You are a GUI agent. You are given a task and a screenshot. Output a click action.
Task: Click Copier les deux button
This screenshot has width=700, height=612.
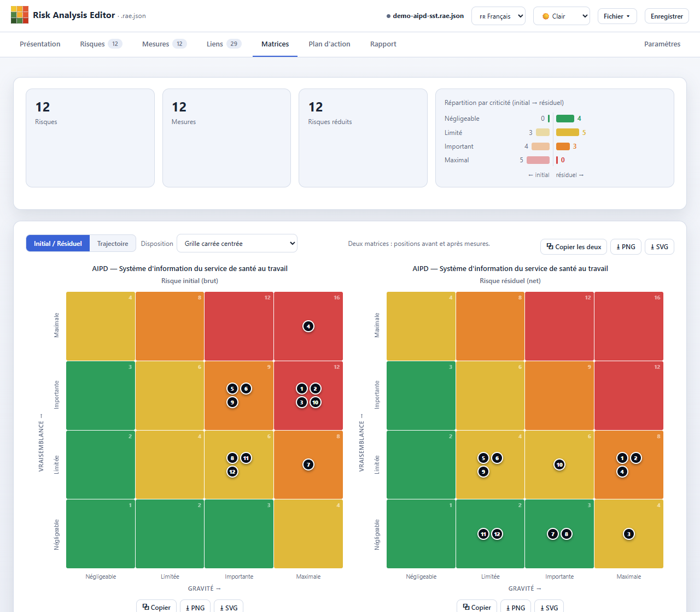point(574,247)
